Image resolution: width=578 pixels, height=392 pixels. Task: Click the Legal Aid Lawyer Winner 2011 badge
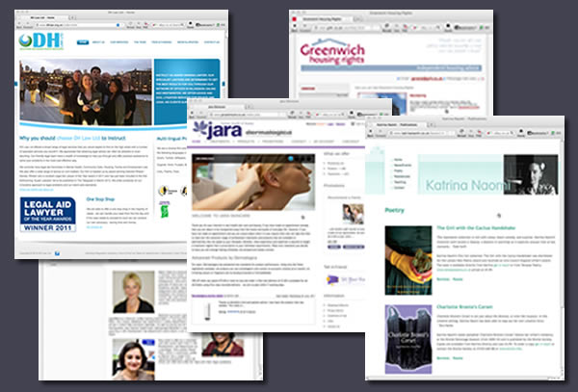(48, 215)
